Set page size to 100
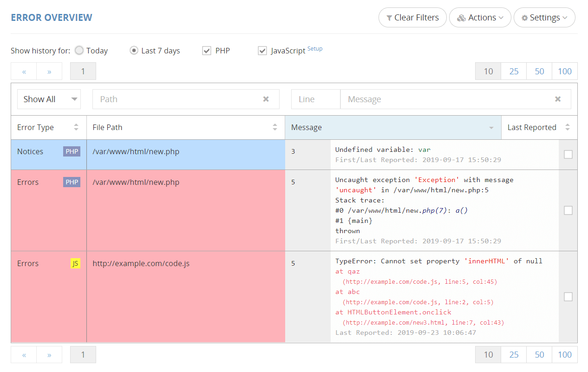This screenshot has height=372, width=588. (565, 71)
